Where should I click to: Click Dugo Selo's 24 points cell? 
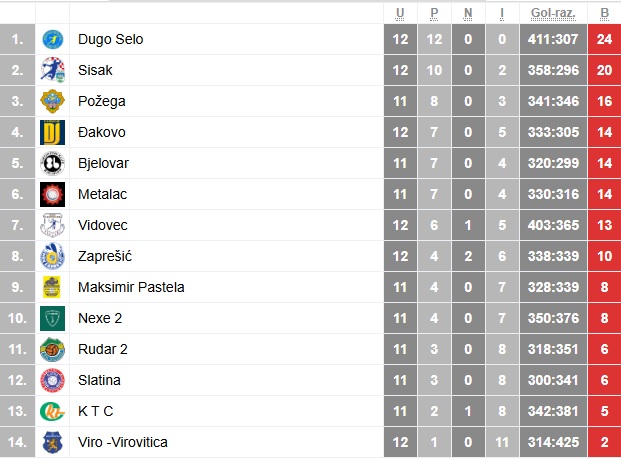604,39
